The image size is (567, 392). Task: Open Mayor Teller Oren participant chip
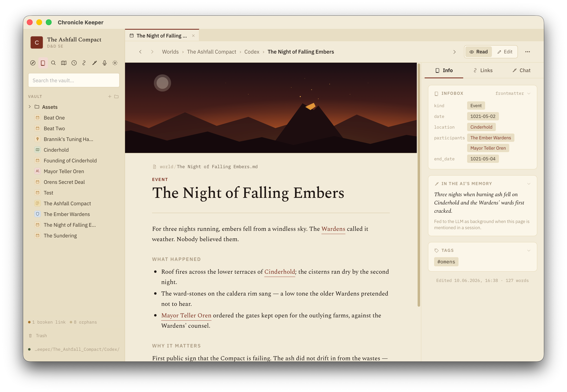click(488, 148)
